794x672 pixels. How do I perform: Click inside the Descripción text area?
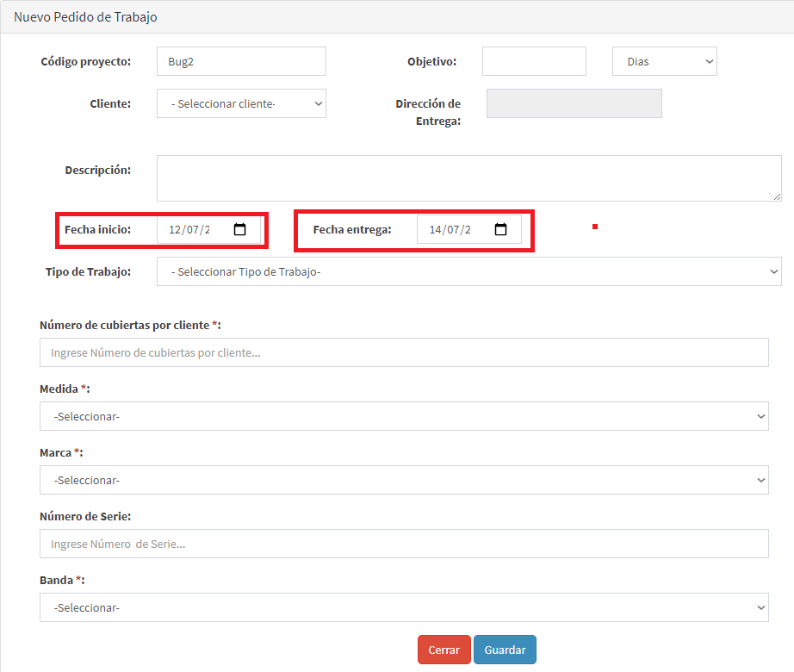[468, 177]
